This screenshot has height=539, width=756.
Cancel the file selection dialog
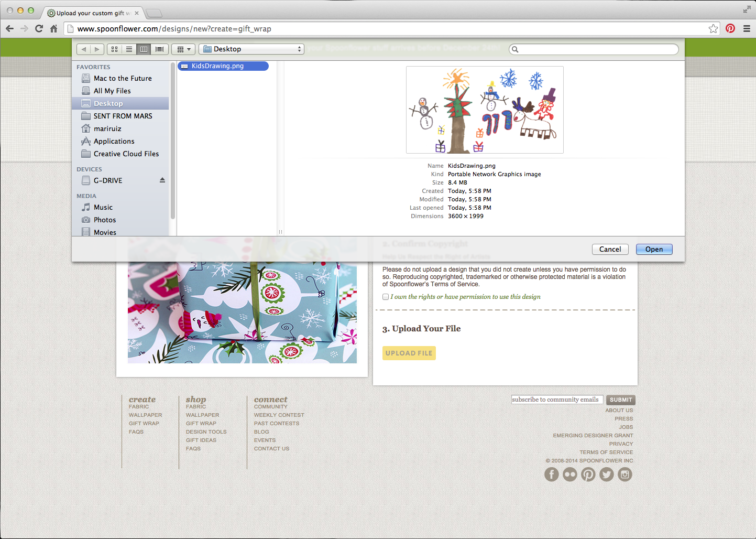click(610, 250)
